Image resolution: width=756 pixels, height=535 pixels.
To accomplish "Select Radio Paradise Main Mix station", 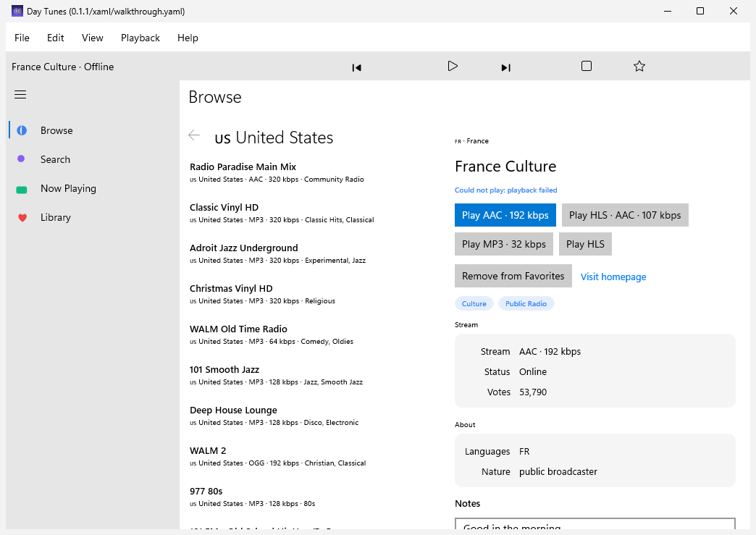I will pos(308,172).
